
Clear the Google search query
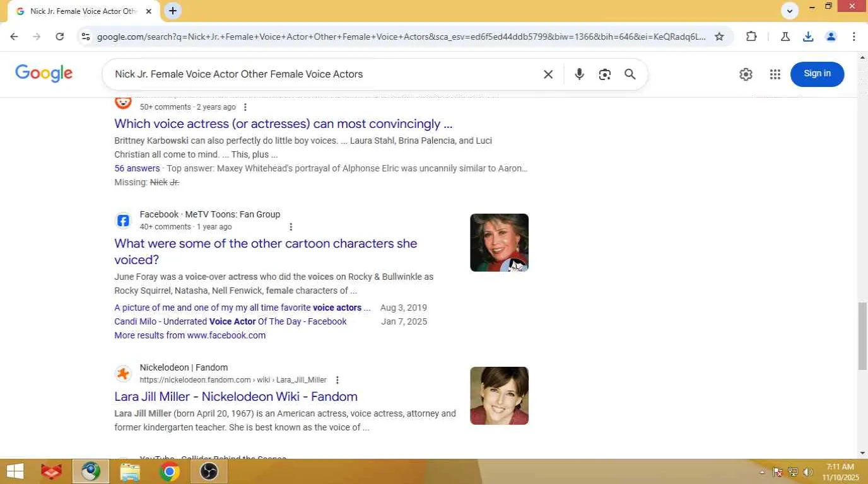pos(548,74)
